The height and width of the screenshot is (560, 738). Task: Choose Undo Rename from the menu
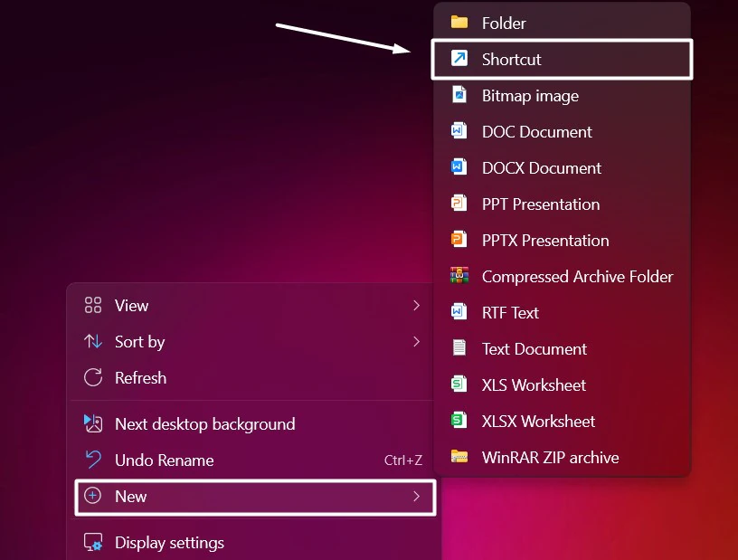(252, 460)
